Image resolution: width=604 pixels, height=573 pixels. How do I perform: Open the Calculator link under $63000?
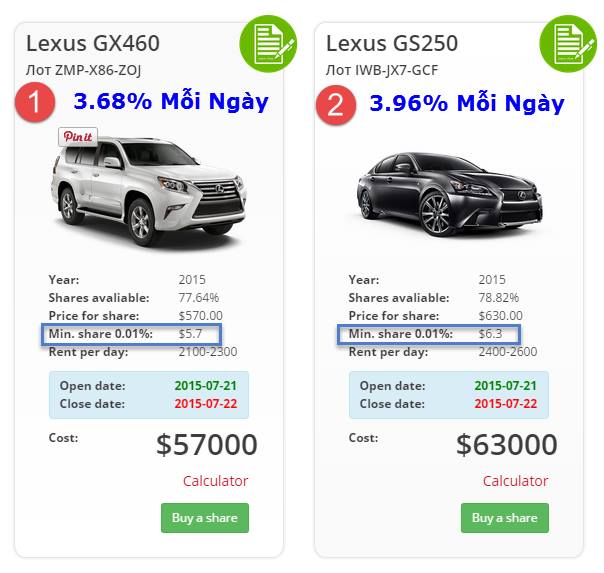pos(515,481)
